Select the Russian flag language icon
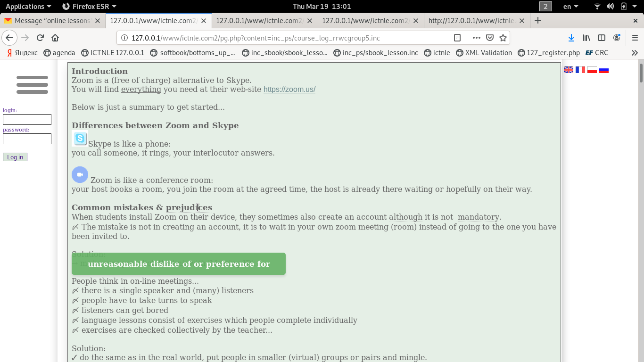Screen dimensions: 644x362 coord(604,70)
